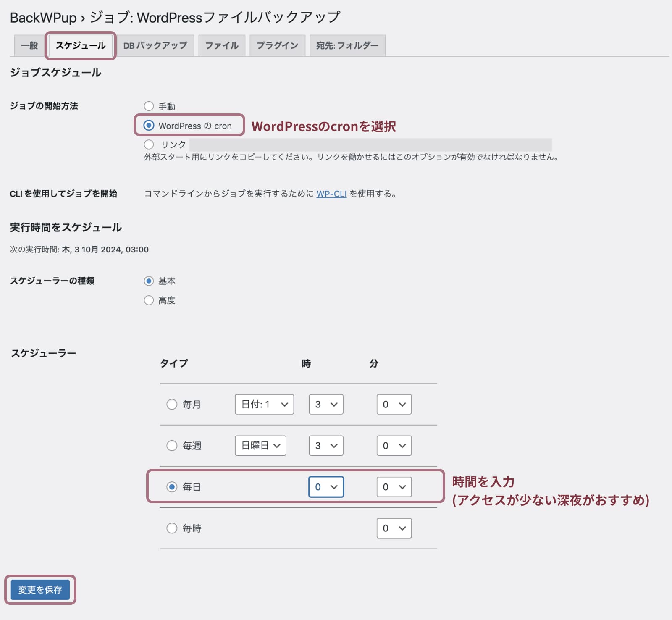672x620 pixels.
Task: Open the 毎週 hour dropdown
Action: [x=326, y=445]
